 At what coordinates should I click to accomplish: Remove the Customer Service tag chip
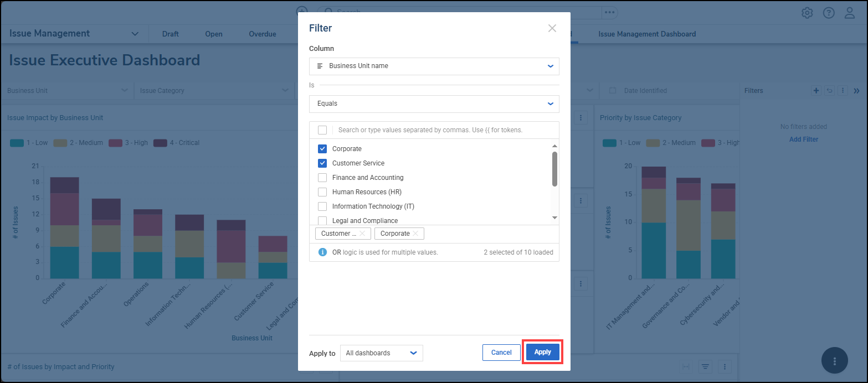pos(362,234)
